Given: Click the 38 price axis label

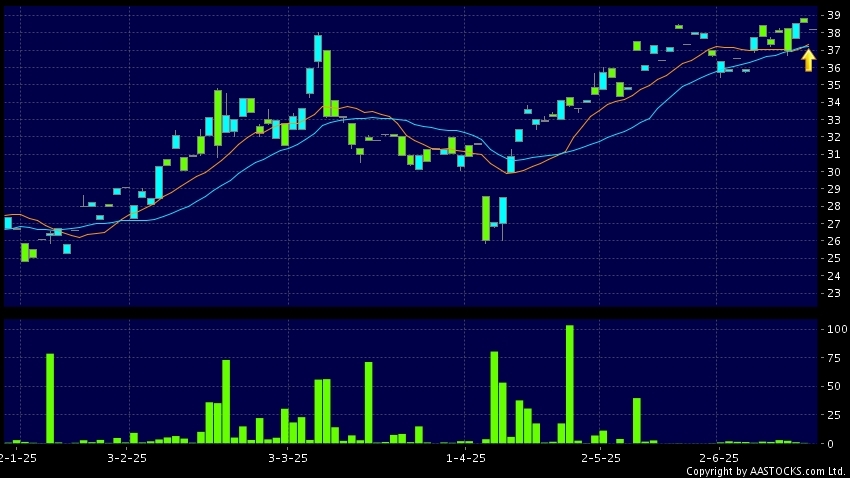Looking at the screenshot, I should point(833,33).
